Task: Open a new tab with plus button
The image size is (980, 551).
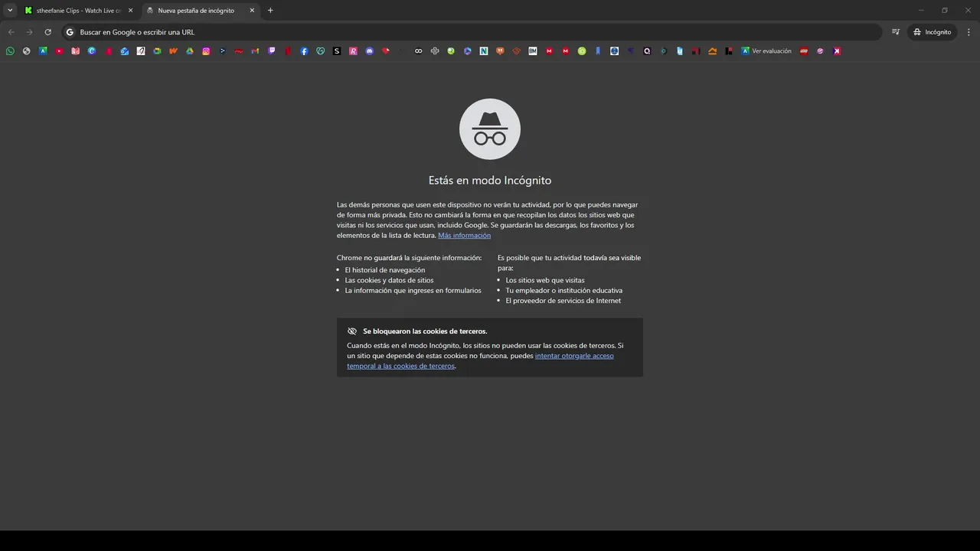Action: point(270,11)
